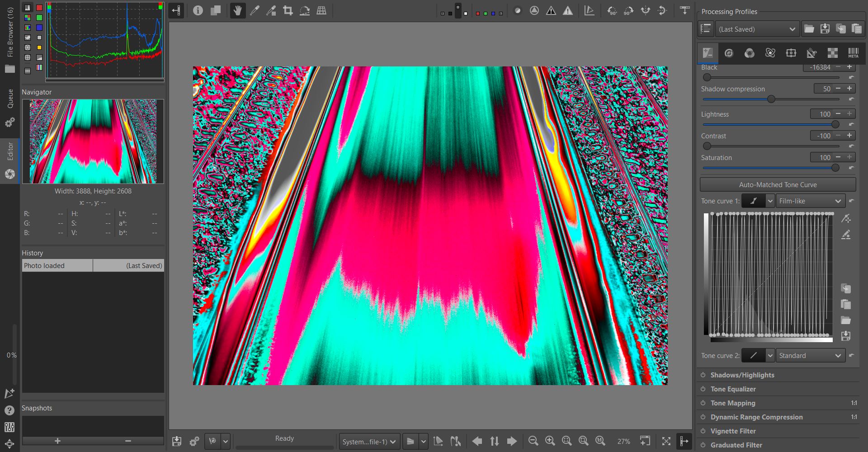The image size is (868, 452).
Task: Open the File Browser (16) tab
Action: 10,40
